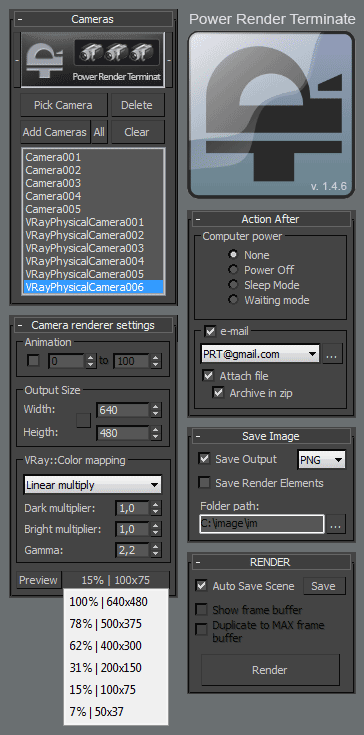Select VRayPhysicalCamera005 in the list
This screenshot has width=364, height=735.
point(93,274)
